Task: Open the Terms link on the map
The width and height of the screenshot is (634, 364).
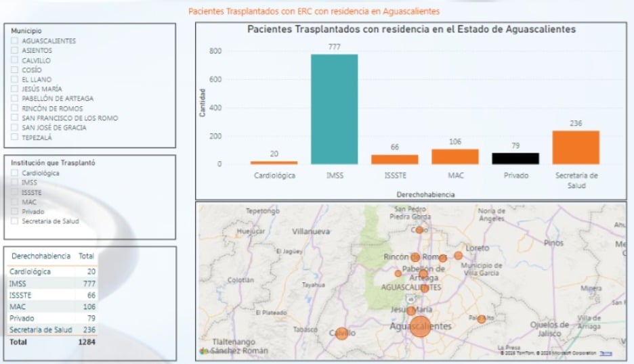Action: pos(606,353)
